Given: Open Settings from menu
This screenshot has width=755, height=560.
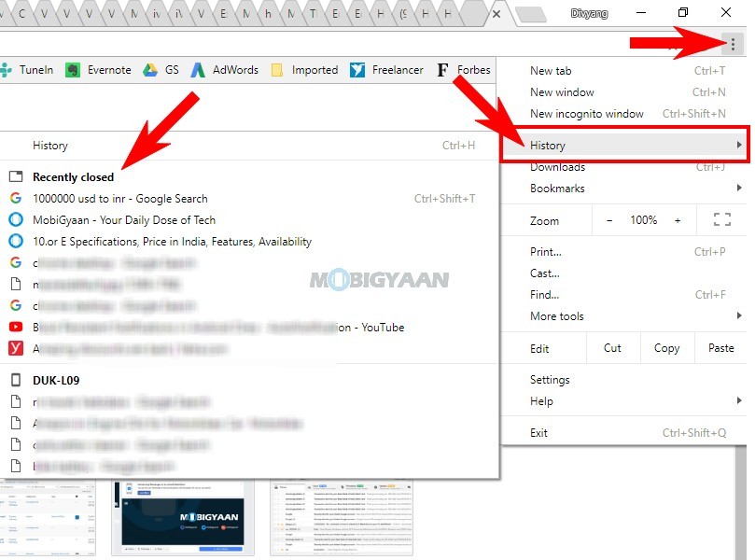Looking at the screenshot, I should [x=624, y=380].
